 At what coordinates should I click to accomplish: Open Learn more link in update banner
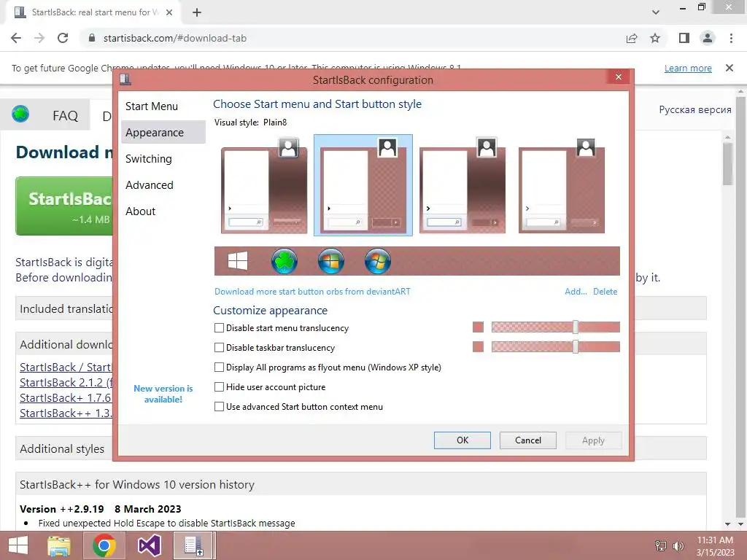click(x=688, y=68)
